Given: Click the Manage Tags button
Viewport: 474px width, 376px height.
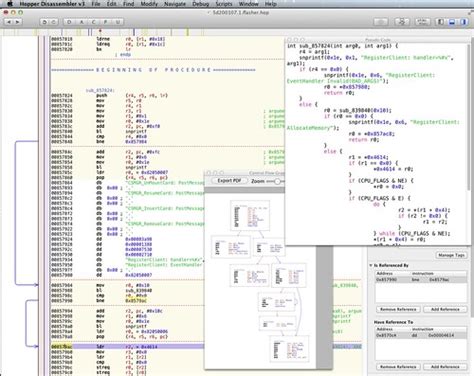Looking at the screenshot, I should pyautogui.click(x=451, y=255).
